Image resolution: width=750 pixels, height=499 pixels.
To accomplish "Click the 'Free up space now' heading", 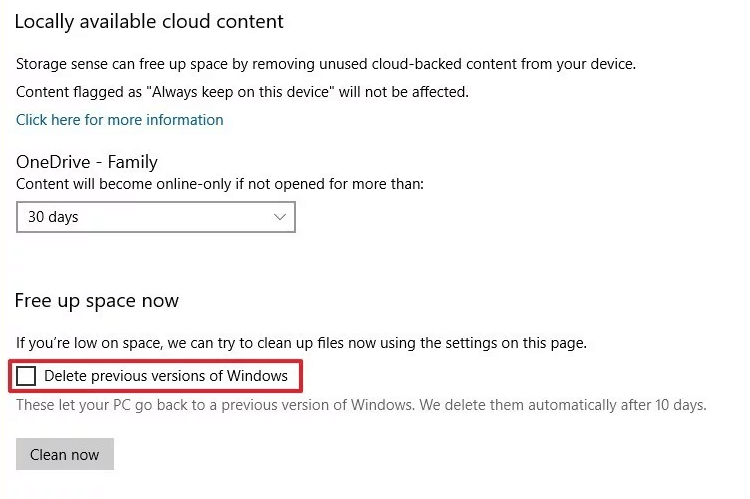I will point(97,301).
